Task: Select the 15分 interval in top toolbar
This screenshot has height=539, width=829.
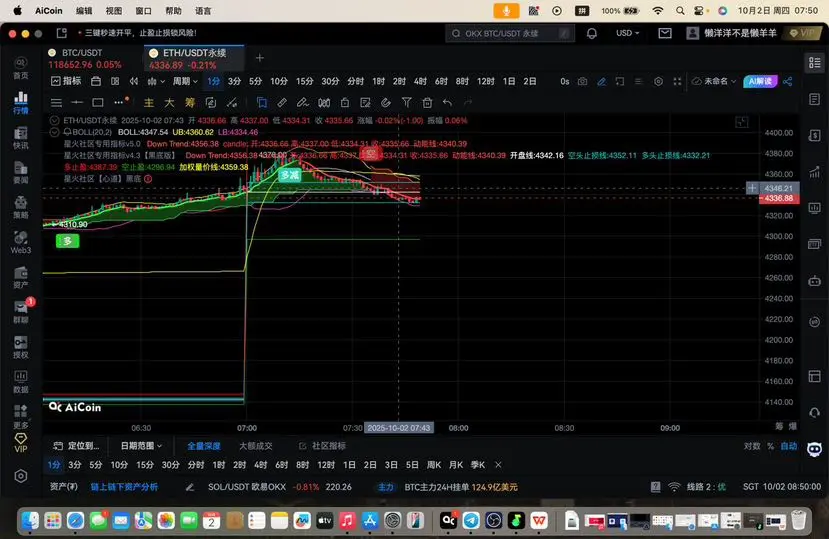Action: (304, 81)
